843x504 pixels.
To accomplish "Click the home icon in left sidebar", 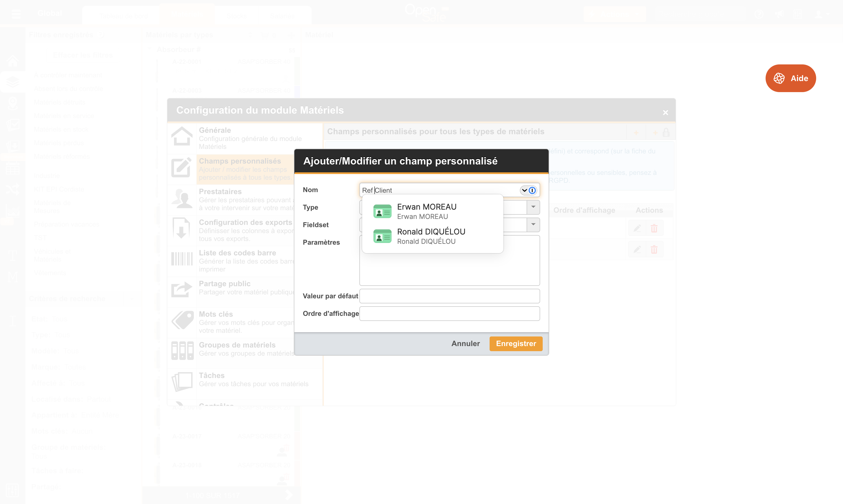I will coord(12,61).
